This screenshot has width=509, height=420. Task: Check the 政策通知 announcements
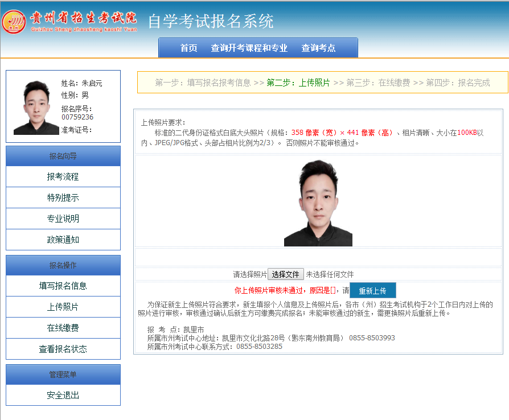click(x=63, y=240)
